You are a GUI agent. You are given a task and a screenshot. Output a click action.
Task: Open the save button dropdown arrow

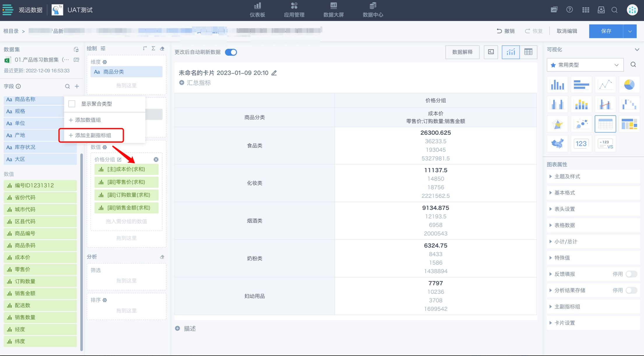(630, 31)
